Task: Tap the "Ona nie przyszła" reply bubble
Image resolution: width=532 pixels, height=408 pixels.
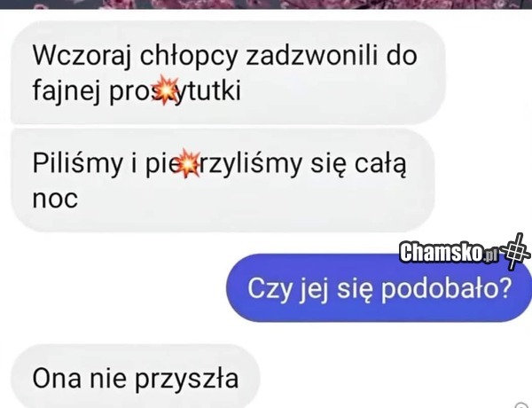Action: 136,376
